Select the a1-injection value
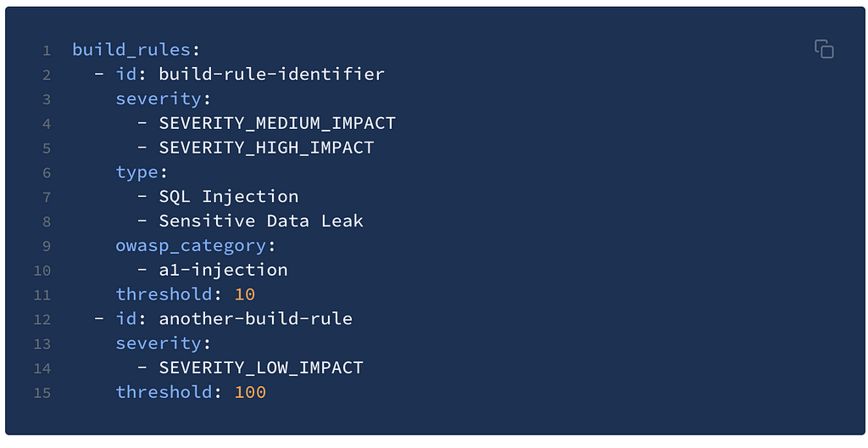 coord(223,270)
